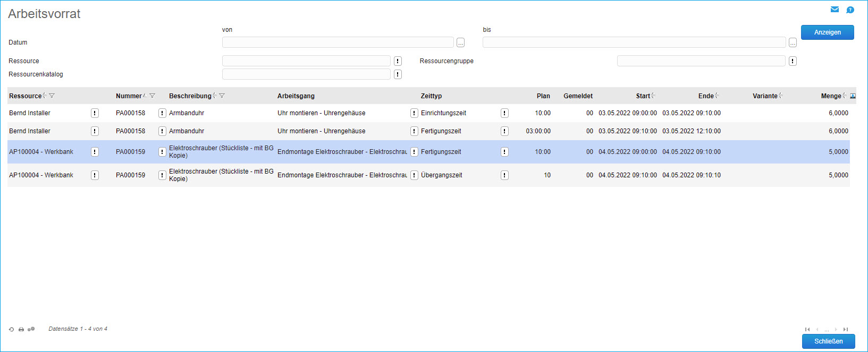Viewport: 868px width, 352px height.
Task: Open details button next to PA000158 Einrichtungszeit row
Action: click(x=162, y=113)
